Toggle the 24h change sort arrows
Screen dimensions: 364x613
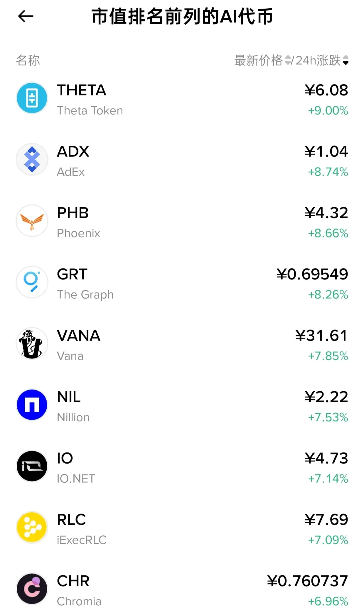[346, 60]
